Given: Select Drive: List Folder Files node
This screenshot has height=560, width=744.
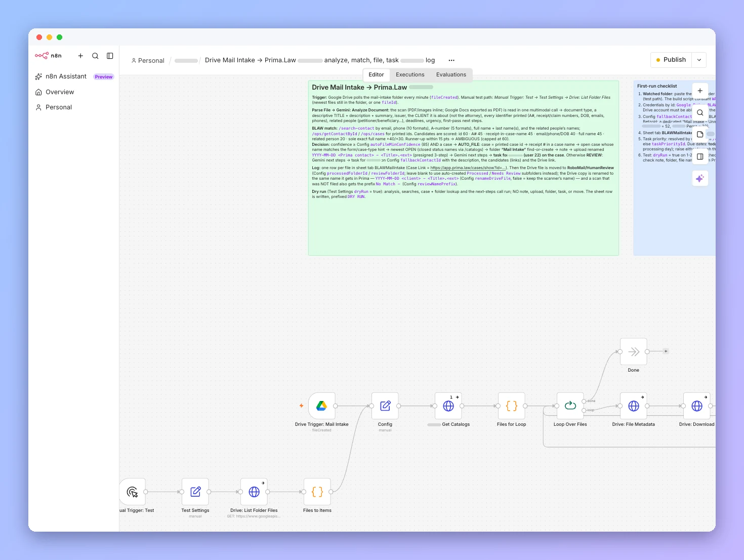Looking at the screenshot, I should click(254, 492).
